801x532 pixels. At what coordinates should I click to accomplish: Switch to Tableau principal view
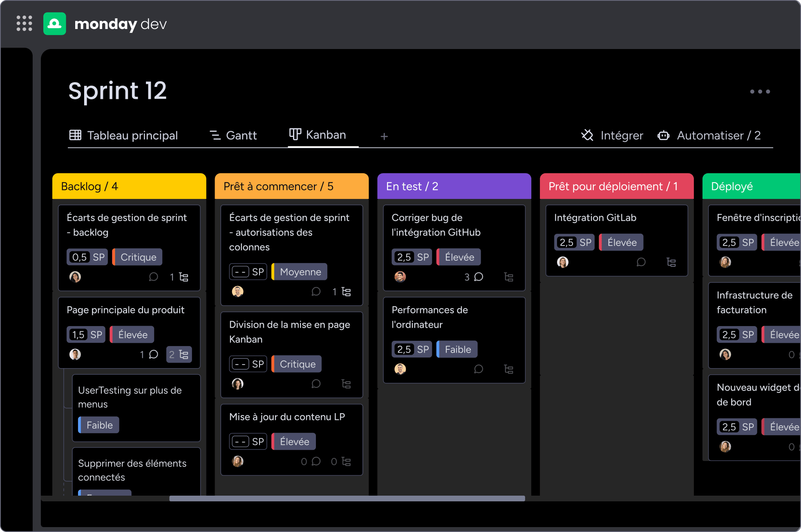123,135
